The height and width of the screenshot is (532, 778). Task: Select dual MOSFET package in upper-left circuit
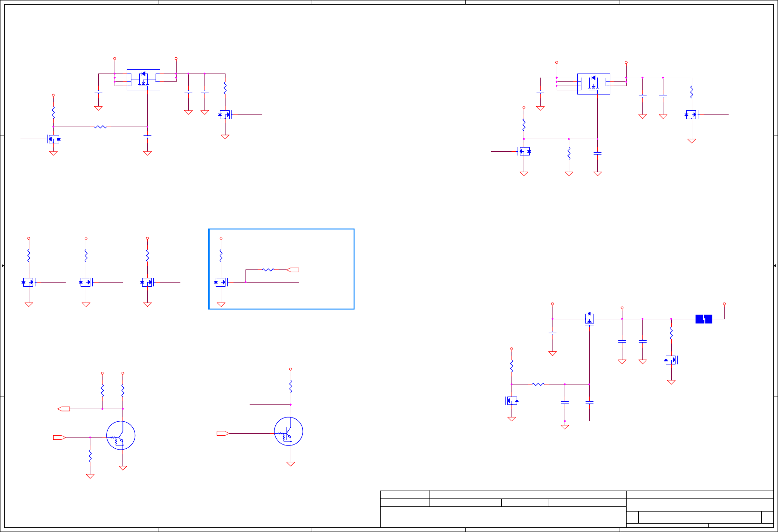point(143,80)
